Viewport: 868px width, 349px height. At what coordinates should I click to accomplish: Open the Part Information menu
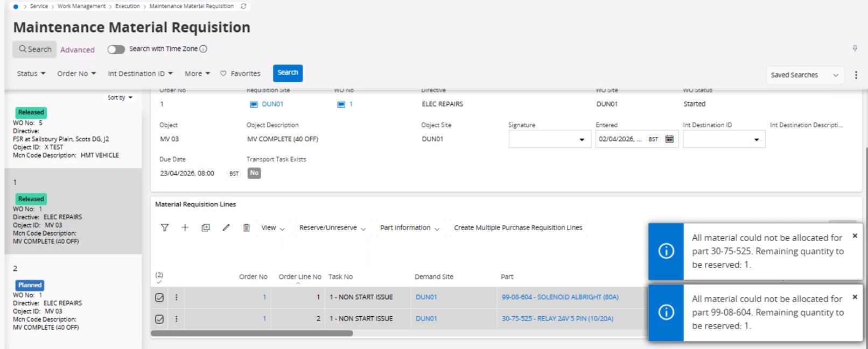tap(409, 228)
